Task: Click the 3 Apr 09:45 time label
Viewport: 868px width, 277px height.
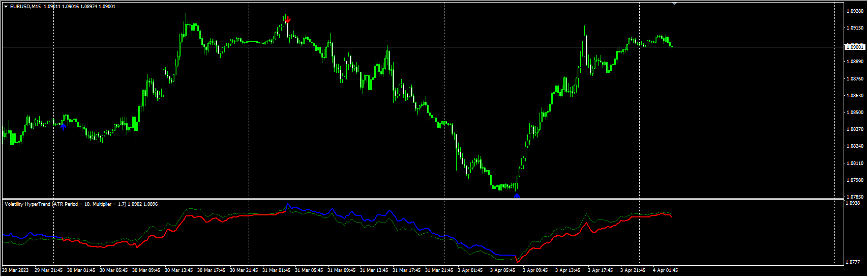Action: click(535, 270)
